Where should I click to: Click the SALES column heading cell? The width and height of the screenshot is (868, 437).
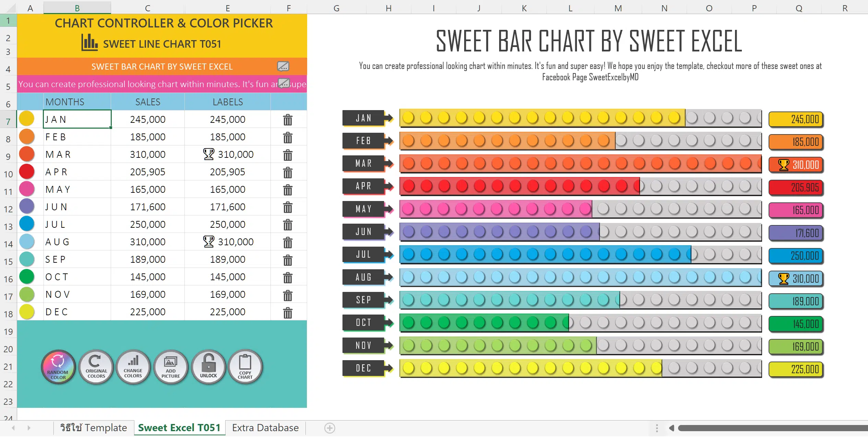coord(148,102)
